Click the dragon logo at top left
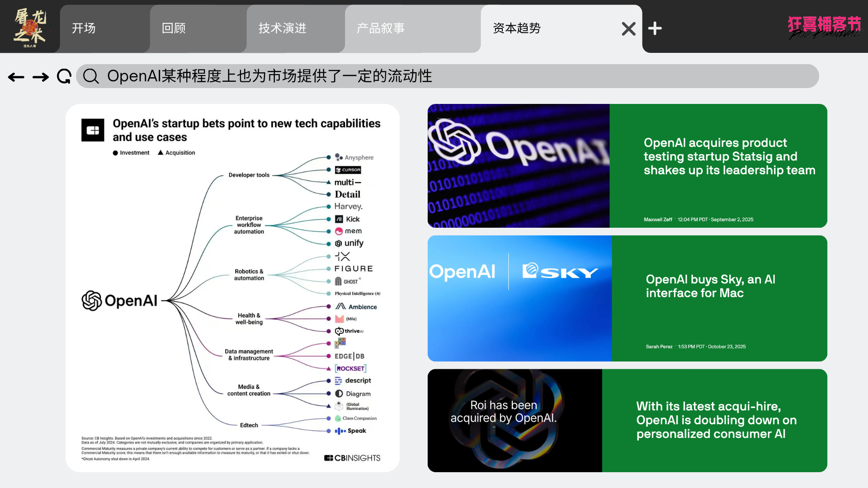Viewport: 868px width, 488px height. [x=30, y=27]
